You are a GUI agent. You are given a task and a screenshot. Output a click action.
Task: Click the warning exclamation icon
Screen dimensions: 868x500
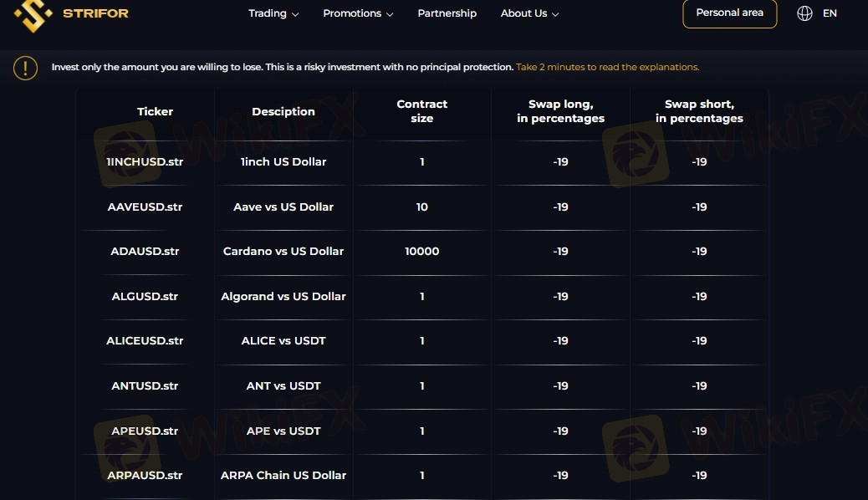click(x=25, y=68)
